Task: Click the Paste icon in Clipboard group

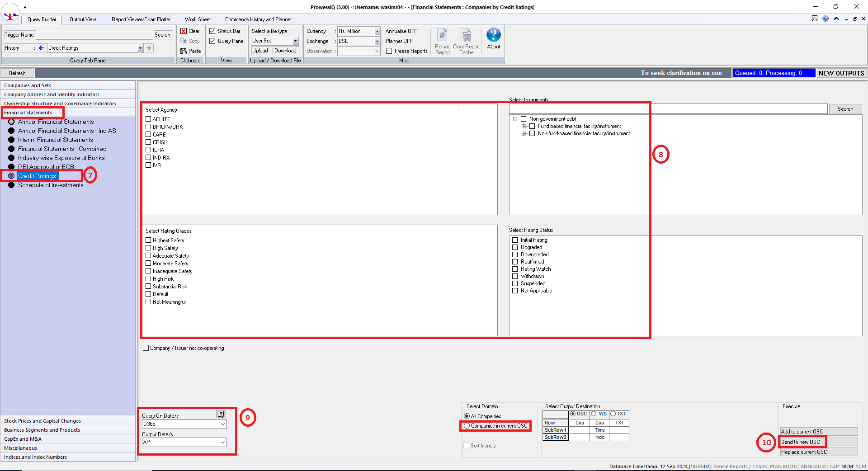Action: (x=184, y=51)
